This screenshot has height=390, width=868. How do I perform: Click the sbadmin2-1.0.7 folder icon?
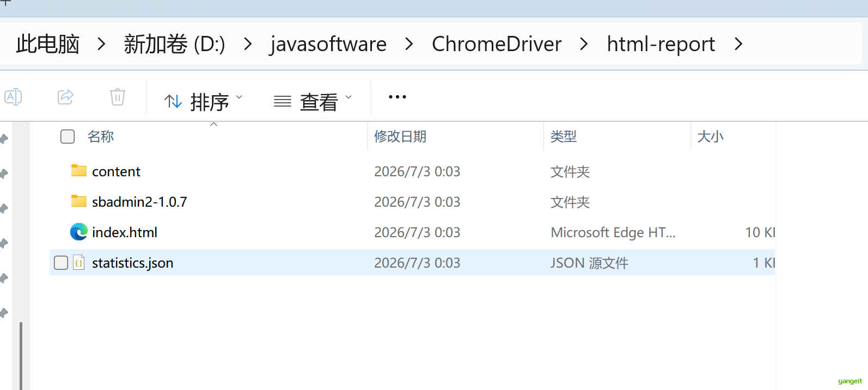[79, 201]
